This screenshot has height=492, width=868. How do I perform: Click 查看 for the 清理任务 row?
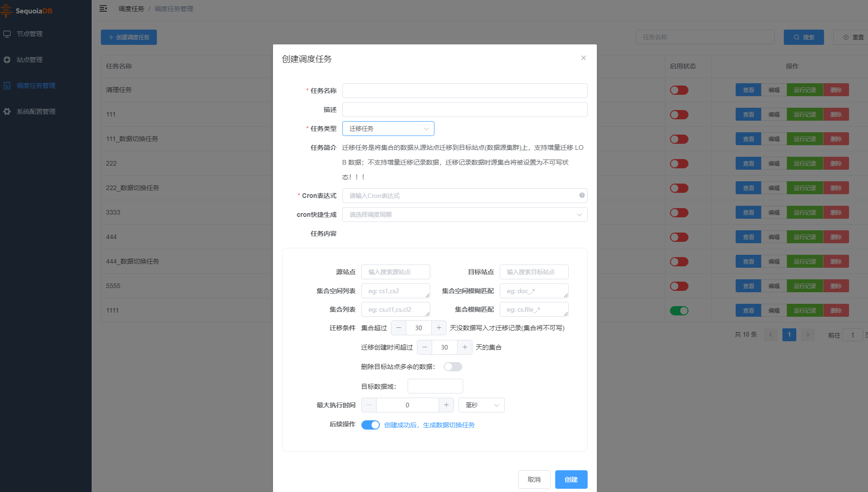point(748,90)
